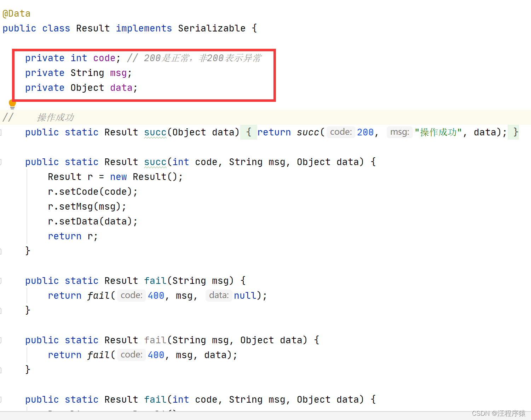Click 400 in the return fail(400, msg, data) line

[x=156, y=355]
